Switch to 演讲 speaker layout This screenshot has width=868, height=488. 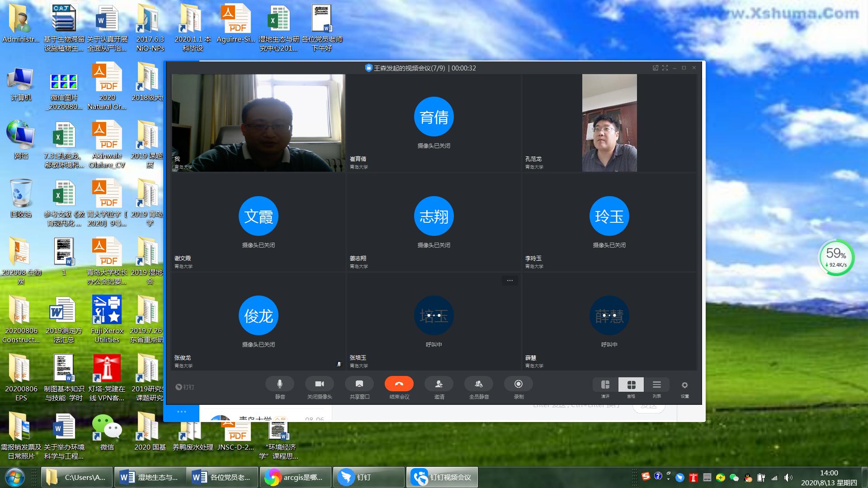[605, 385]
